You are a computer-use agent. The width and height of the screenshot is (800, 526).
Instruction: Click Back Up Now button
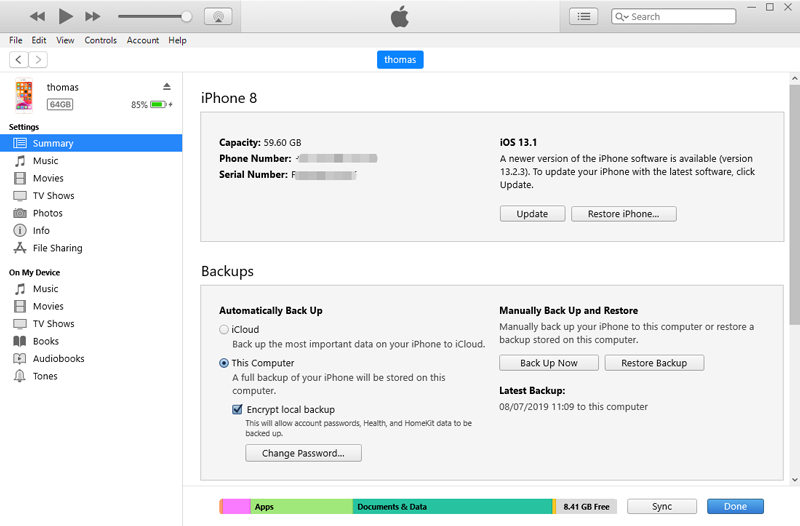(x=549, y=363)
